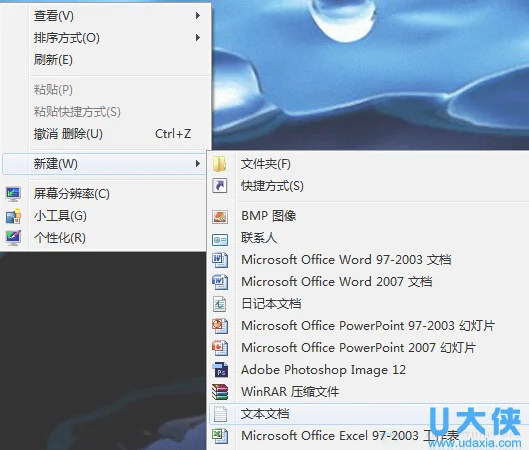
Task: Click the Adobe Photoshop Image 12 icon
Action: coord(221,370)
